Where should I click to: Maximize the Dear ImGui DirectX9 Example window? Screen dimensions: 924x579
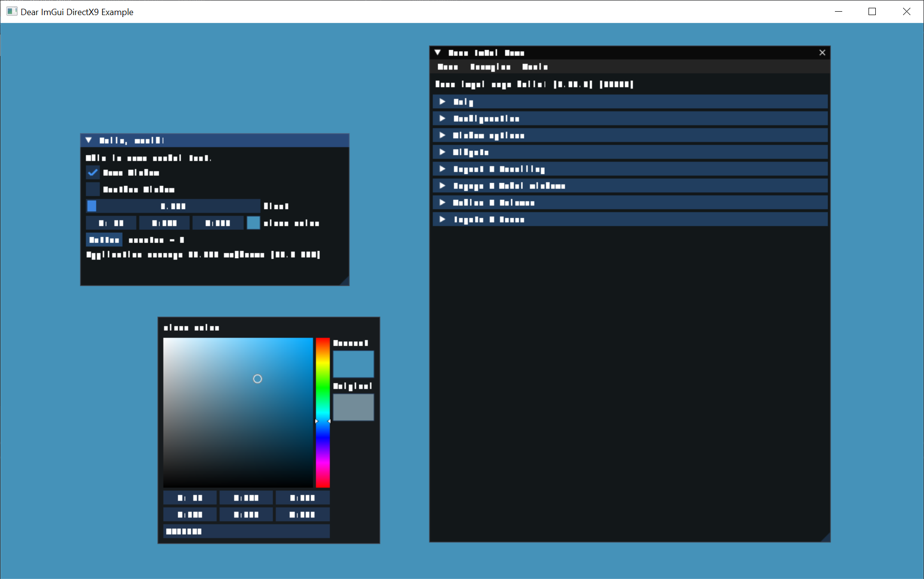pos(872,11)
